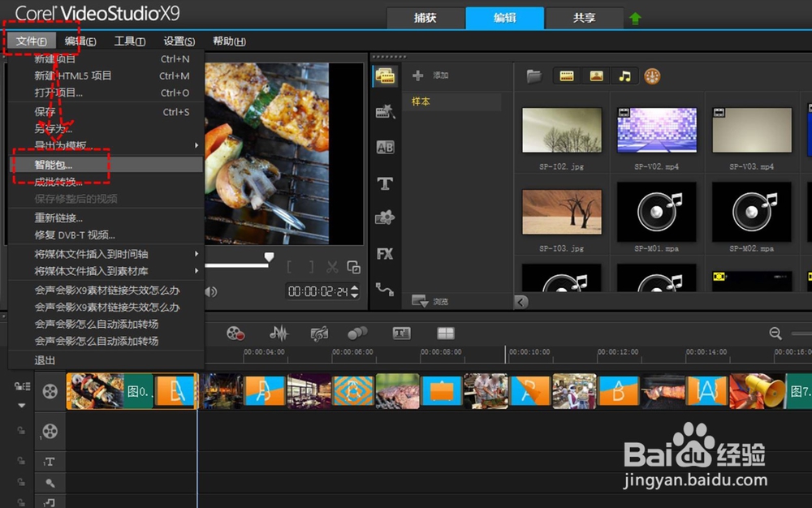Viewport: 812px width, 508px height.
Task: Open the Title (T) panel icon
Action: click(385, 183)
